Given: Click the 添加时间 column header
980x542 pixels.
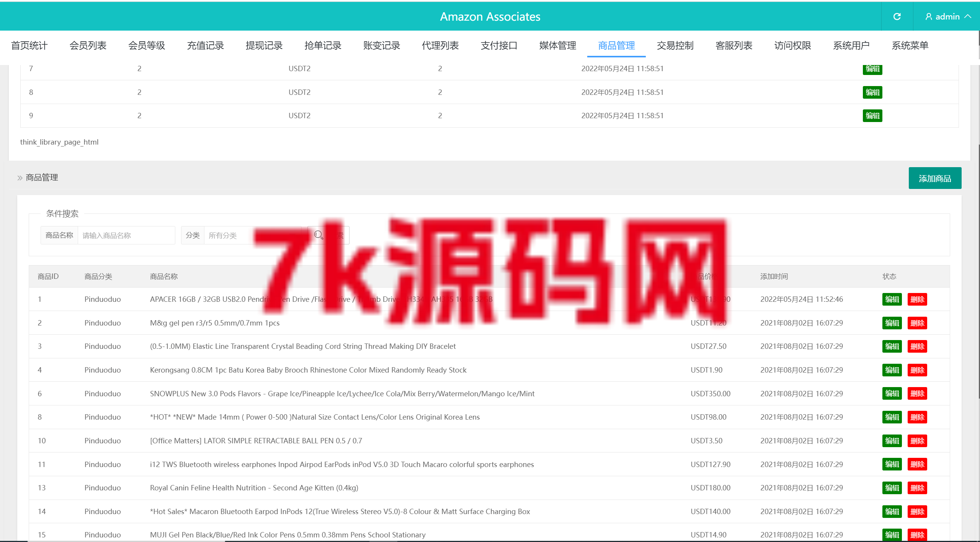Looking at the screenshot, I should [x=774, y=276].
